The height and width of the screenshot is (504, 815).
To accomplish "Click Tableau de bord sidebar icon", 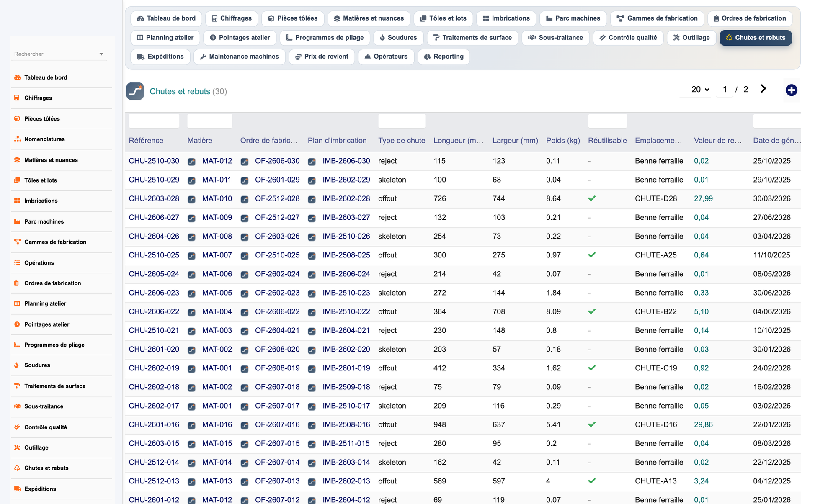I will tap(17, 77).
